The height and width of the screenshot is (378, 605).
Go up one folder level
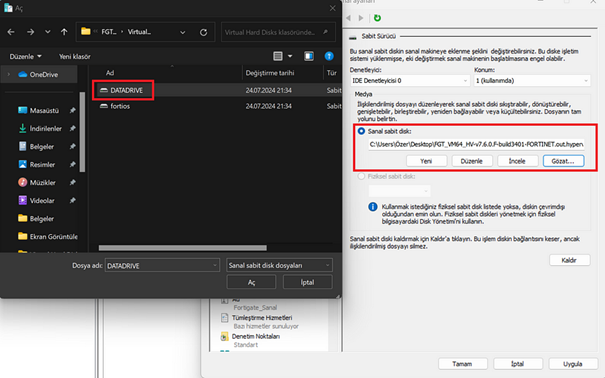coord(64,32)
